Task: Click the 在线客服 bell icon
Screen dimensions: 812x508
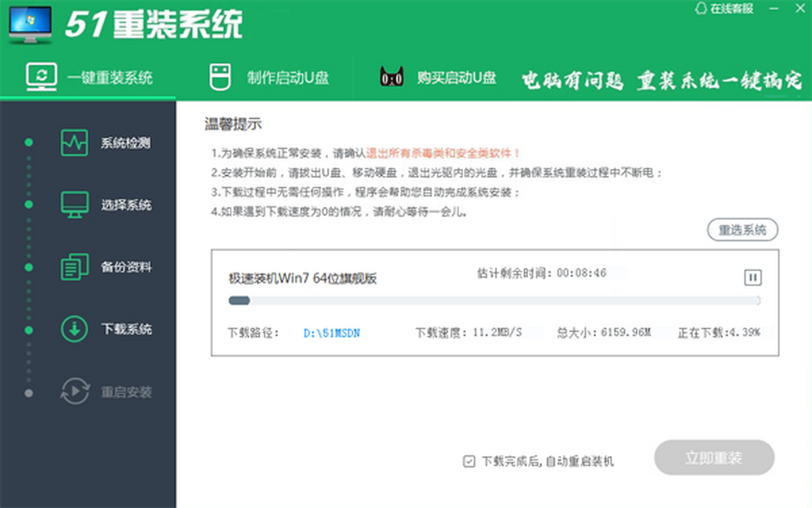Action: (700, 8)
